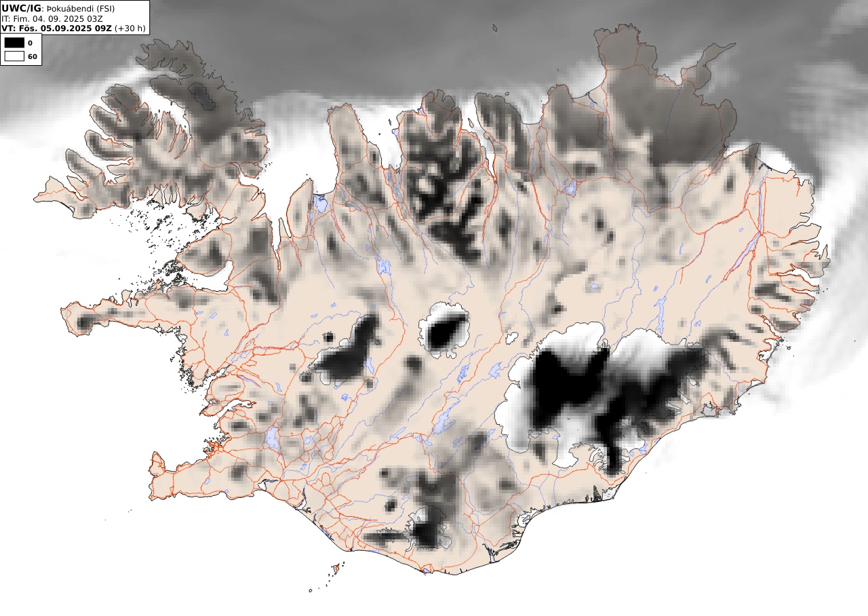Image resolution: width=868 pixels, height=616 pixels.
Task: Click the white legend swatch labeled 60
Action: click(14, 56)
